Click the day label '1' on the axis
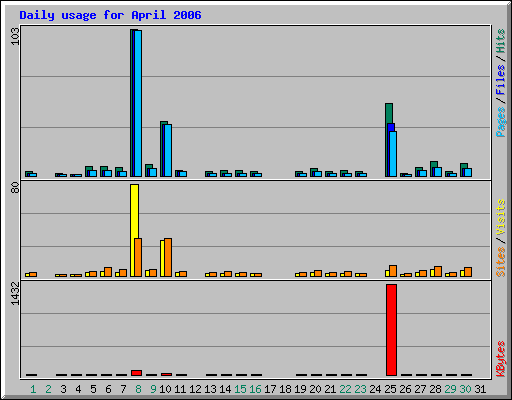512x400 pixels. pos(33,389)
